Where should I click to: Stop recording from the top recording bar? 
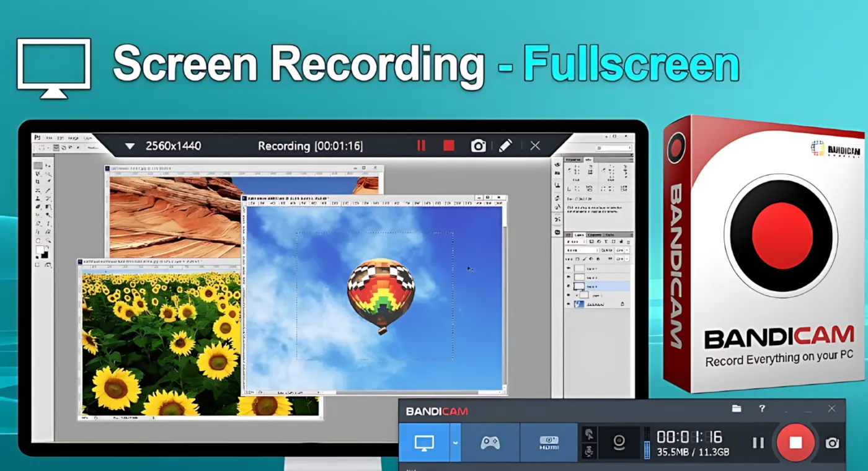tap(449, 146)
